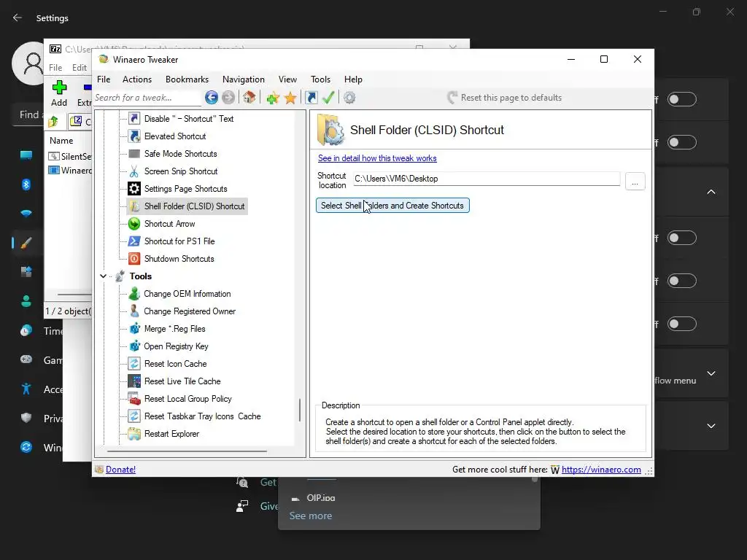Image resolution: width=747 pixels, height=560 pixels.
Task: Open the https://winaero.com link
Action: click(x=601, y=470)
